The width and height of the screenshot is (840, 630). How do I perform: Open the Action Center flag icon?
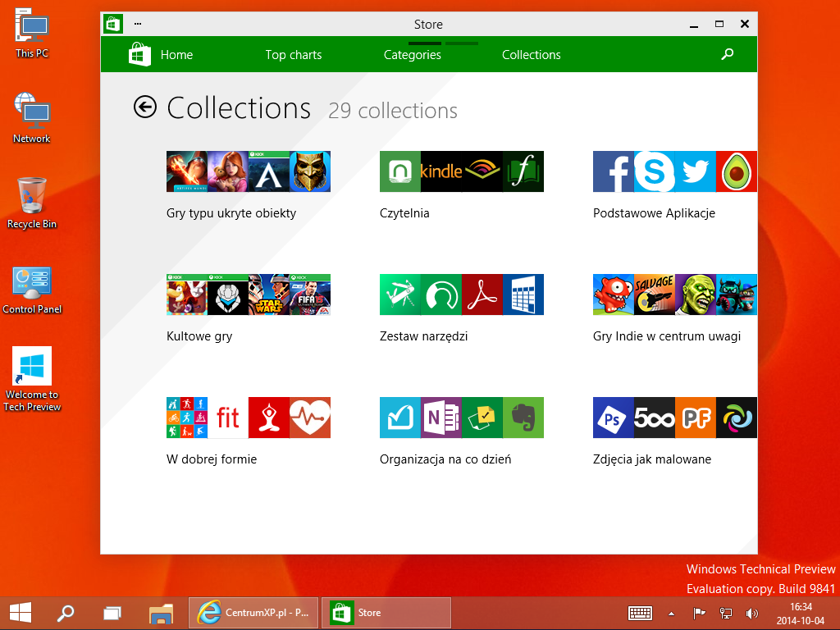pos(699,613)
